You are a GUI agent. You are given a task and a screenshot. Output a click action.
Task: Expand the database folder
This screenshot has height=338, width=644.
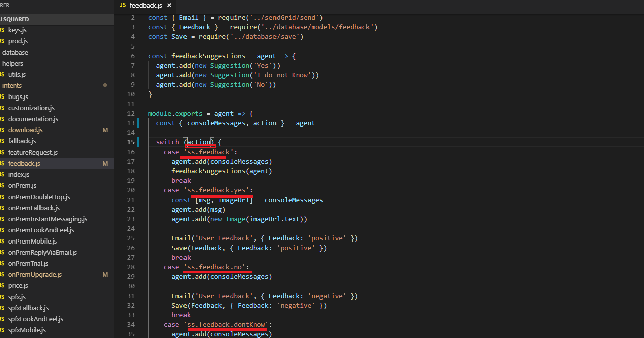pyautogui.click(x=15, y=53)
